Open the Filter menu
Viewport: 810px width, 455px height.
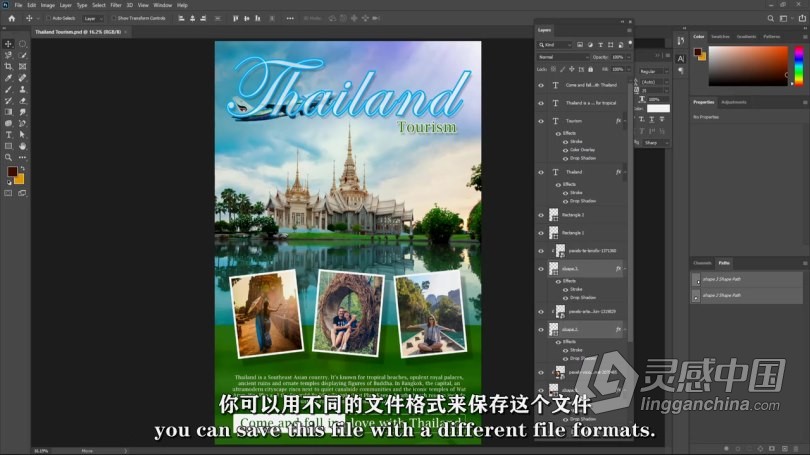tap(116, 5)
